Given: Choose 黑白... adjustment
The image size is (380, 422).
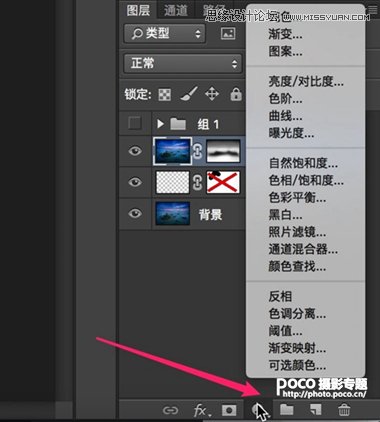Looking at the screenshot, I should [285, 215].
